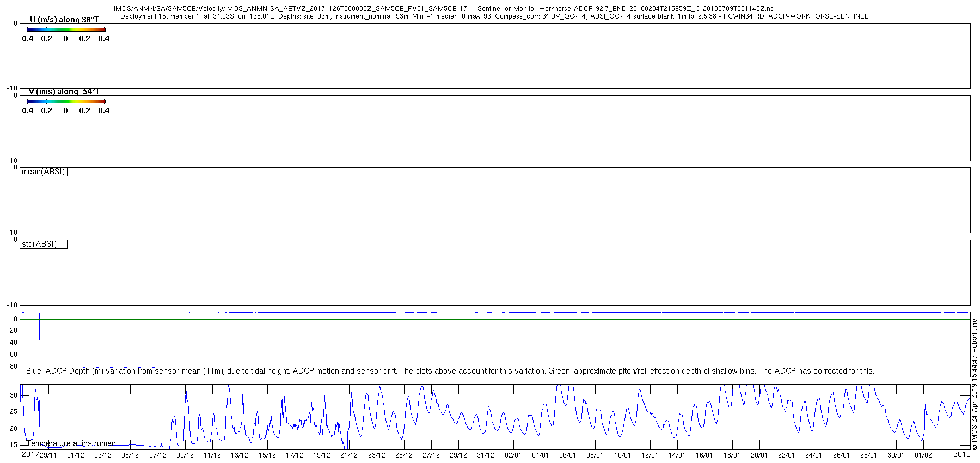Click the 07/12 date tick label
Viewport: 980px width, 463px height.
tap(158, 455)
